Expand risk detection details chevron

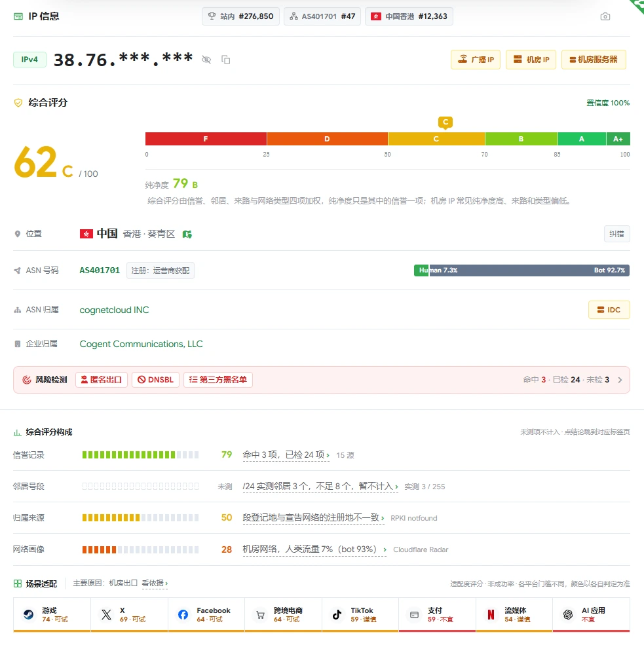620,380
